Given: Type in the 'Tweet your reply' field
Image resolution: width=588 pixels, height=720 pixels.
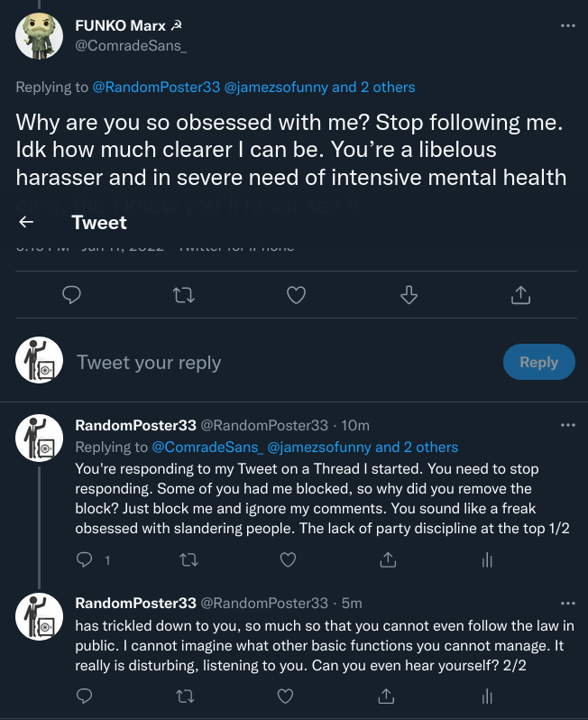Looking at the screenshot, I should 271,363.
